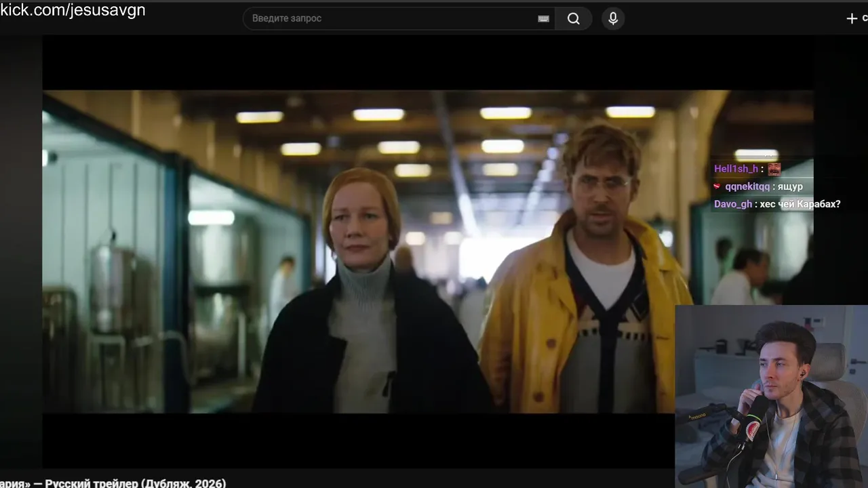The height and width of the screenshot is (488, 868).
Task: Click the search input field
Action: point(399,18)
